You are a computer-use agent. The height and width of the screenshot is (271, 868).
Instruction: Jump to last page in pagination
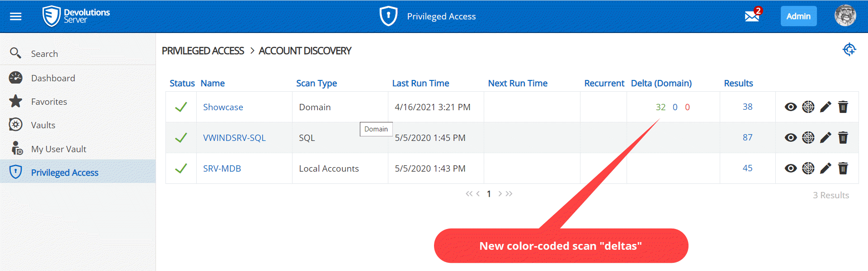pos(509,194)
